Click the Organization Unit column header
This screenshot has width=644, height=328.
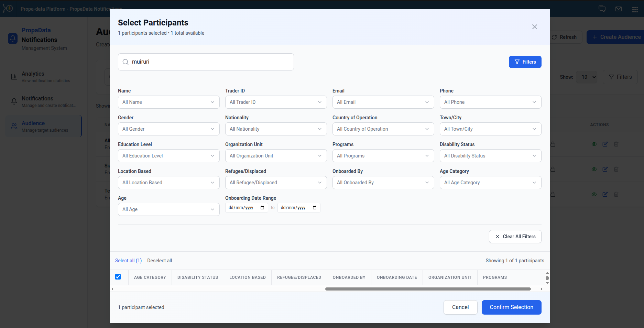450,277
